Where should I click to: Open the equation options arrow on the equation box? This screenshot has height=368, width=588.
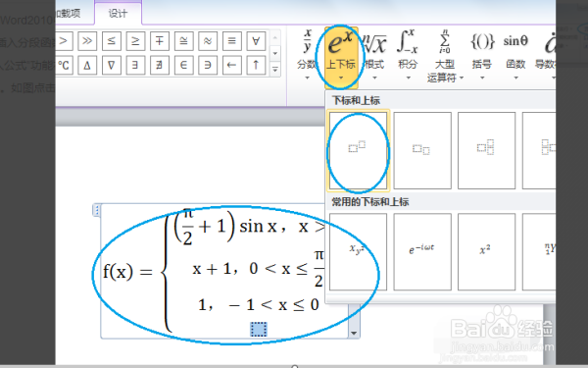click(354, 333)
